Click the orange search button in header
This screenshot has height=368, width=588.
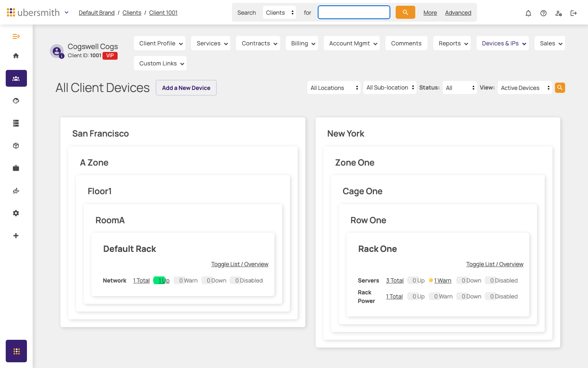[x=405, y=12]
